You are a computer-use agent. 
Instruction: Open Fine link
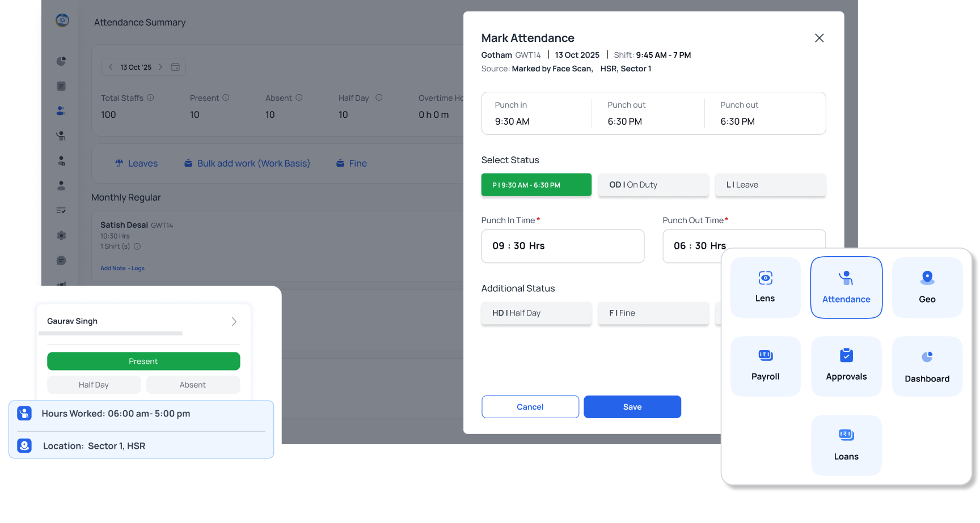click(x=352, y=163)
